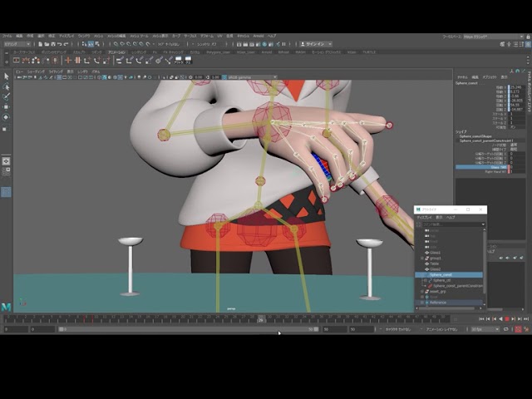This screenshot has width=532, height=399.
Task: Click the Go to End playback button
Action: 526,319
